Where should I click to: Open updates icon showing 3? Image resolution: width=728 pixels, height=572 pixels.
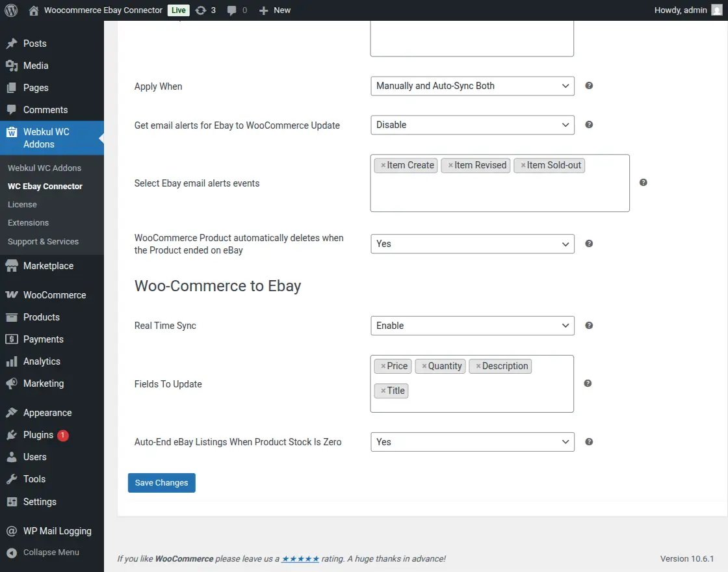point(201,10)
